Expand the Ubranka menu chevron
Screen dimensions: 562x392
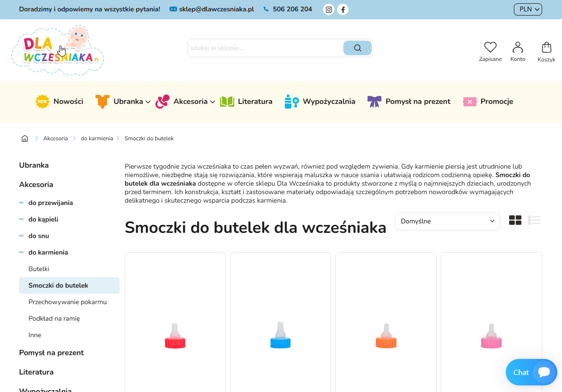(x=148, y=102)
